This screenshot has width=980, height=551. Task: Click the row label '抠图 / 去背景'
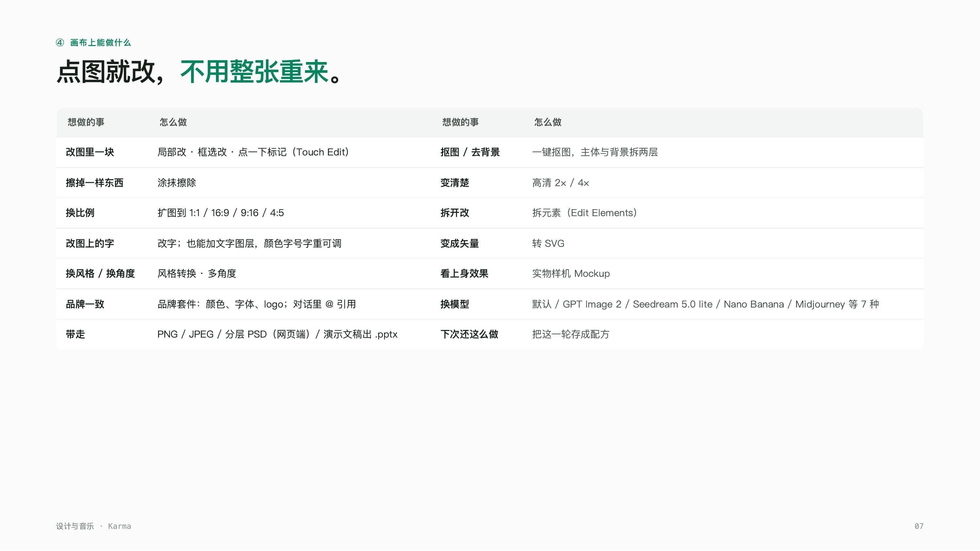[470, 152]
